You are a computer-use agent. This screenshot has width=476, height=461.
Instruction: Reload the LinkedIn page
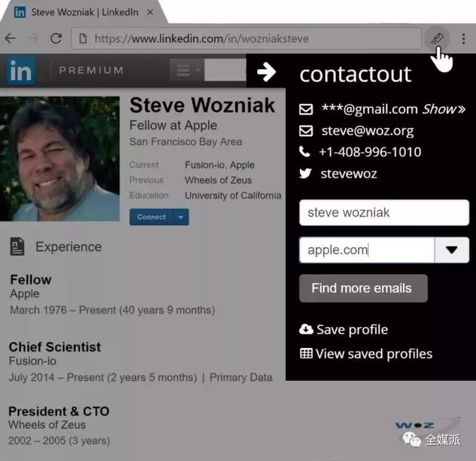click(x=56, y=39)
